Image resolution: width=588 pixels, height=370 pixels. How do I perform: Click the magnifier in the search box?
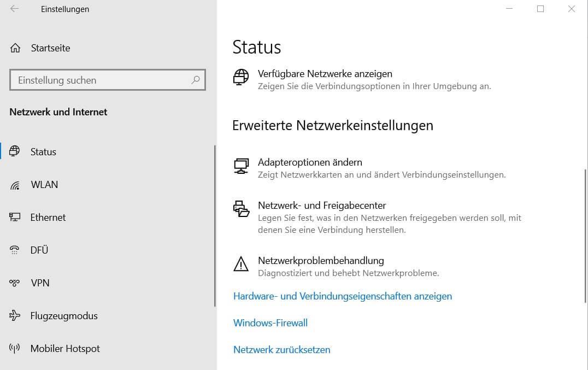tap(195, 80)
